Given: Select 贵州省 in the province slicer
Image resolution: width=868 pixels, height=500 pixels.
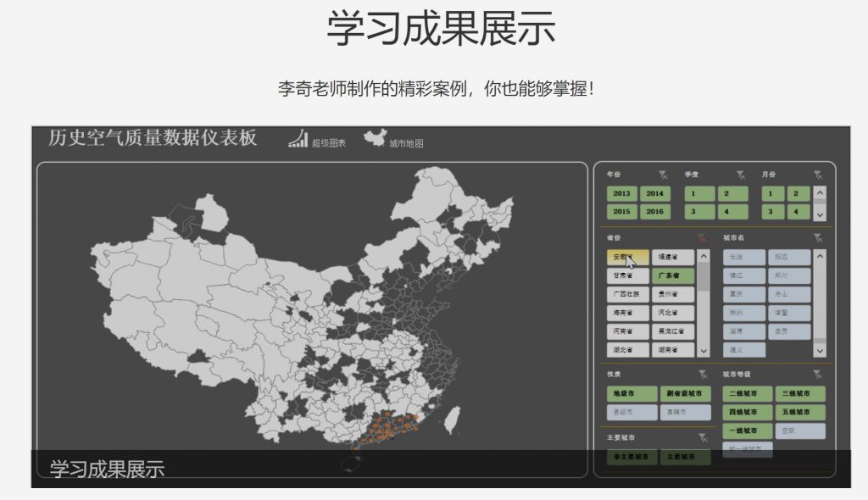Looking at the screenshot, I should tap(673, 294).
